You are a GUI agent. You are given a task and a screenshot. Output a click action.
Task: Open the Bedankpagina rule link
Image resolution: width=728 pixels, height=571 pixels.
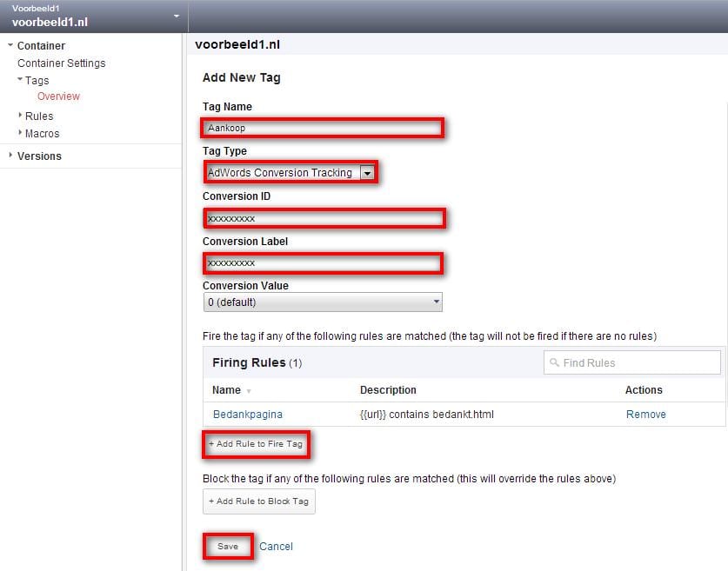click(x=248, y=415)
